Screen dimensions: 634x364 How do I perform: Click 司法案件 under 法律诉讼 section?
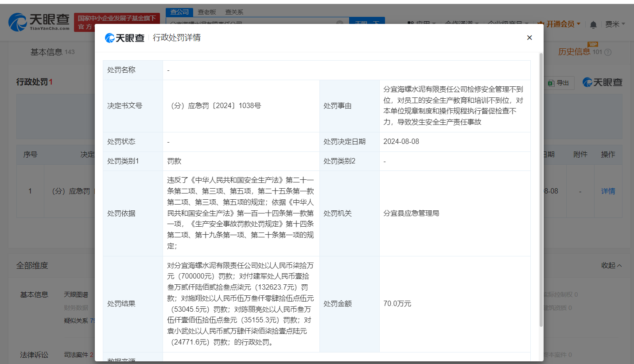tap(77, 355)
